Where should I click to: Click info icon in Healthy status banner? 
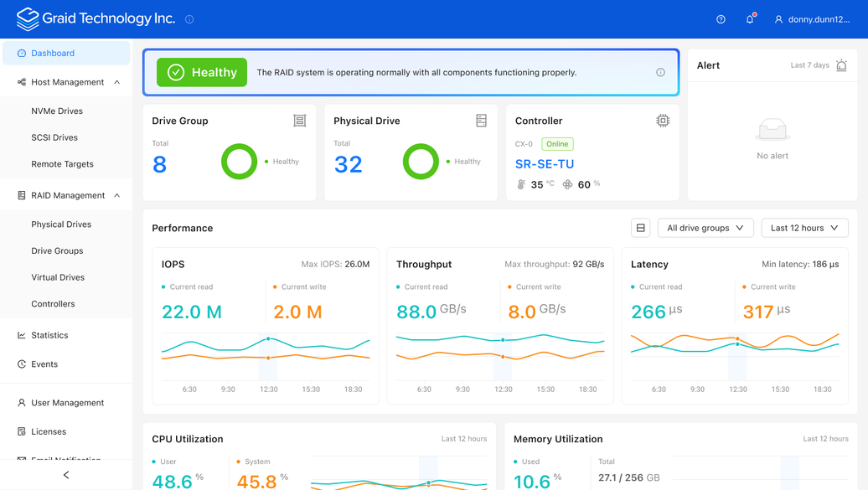coord(660,73)
